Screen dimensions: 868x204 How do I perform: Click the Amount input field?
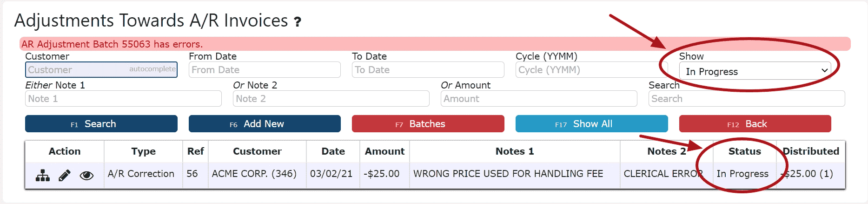coord(538,99)
